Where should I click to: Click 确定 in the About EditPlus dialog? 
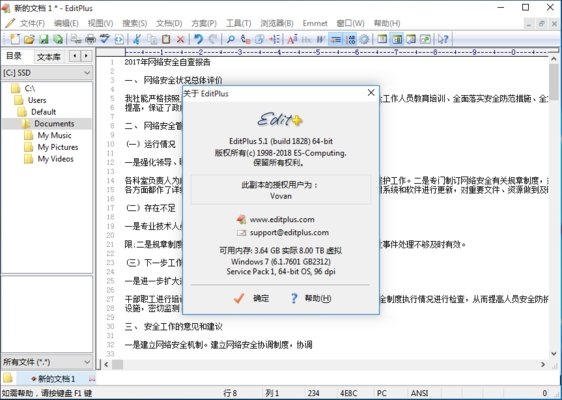pyautogui.click(x=251, y=298)
